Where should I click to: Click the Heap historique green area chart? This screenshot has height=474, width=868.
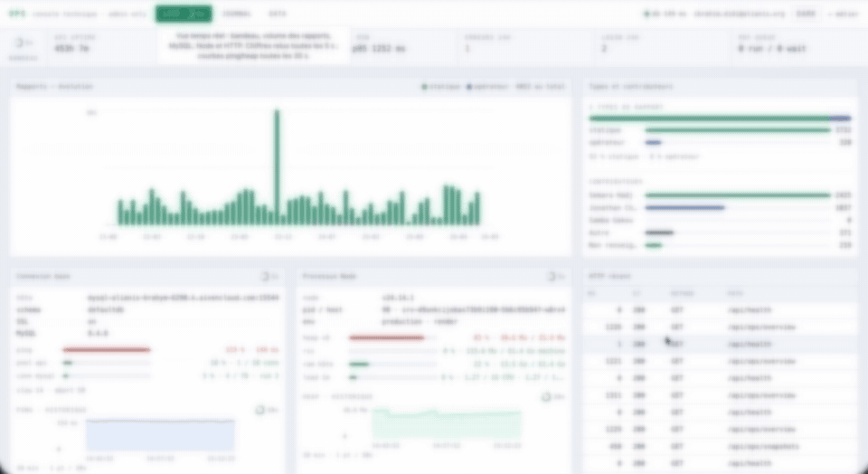pos(446,424)
